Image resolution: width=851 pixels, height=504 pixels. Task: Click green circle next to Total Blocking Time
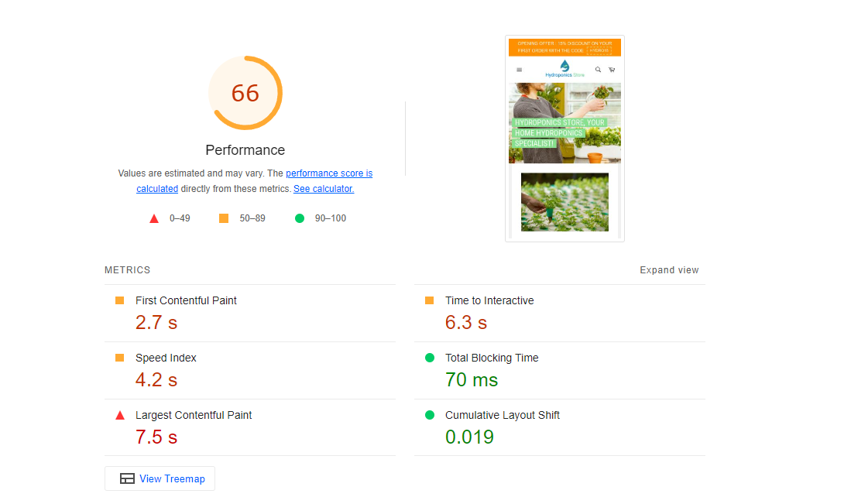point(430,358)
